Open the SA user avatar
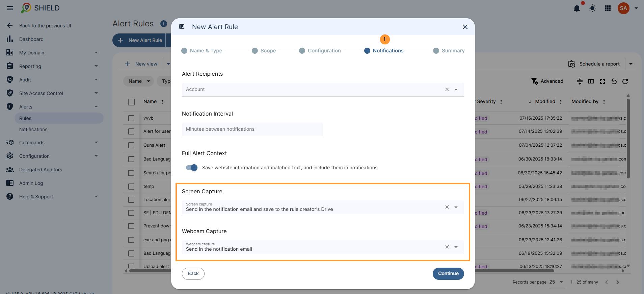644x294 pixels. 623,8
